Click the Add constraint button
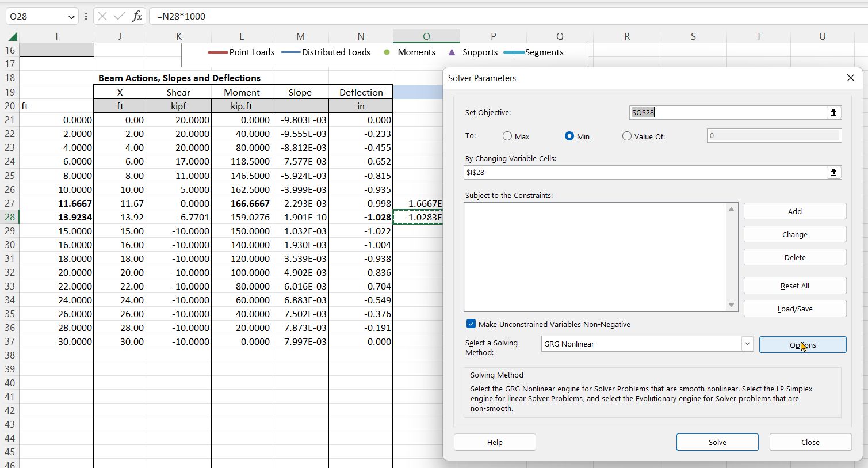The height and width of the screenshot is (468, 868). coord(794,211)
